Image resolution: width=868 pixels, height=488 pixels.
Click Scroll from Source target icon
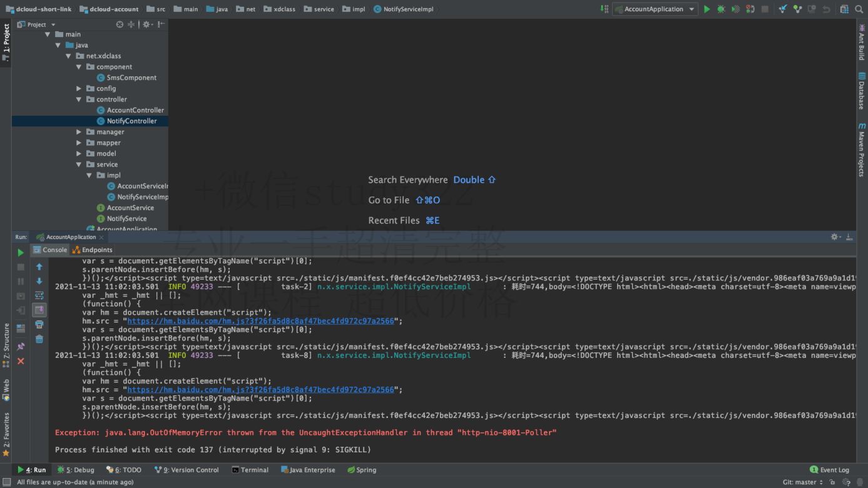[120, 24]
